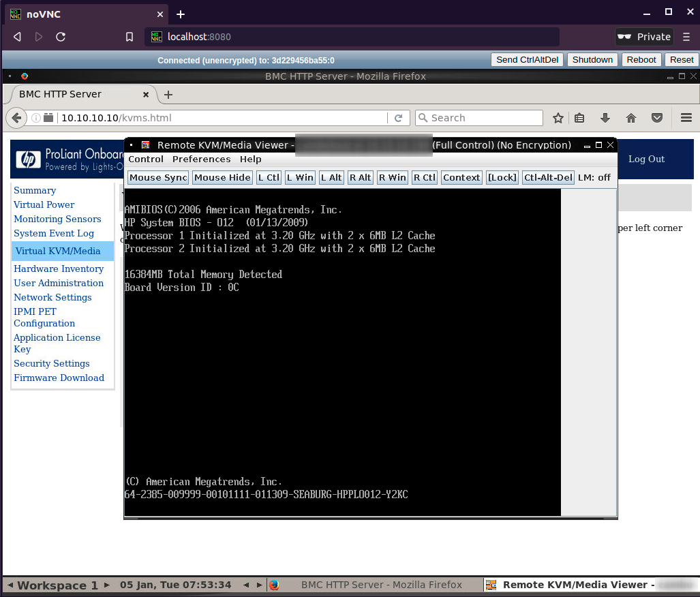The height and width of the screenshot is (597, 700).
Task: Click site identity info icon in Firefox
Action: click(36, 118)
